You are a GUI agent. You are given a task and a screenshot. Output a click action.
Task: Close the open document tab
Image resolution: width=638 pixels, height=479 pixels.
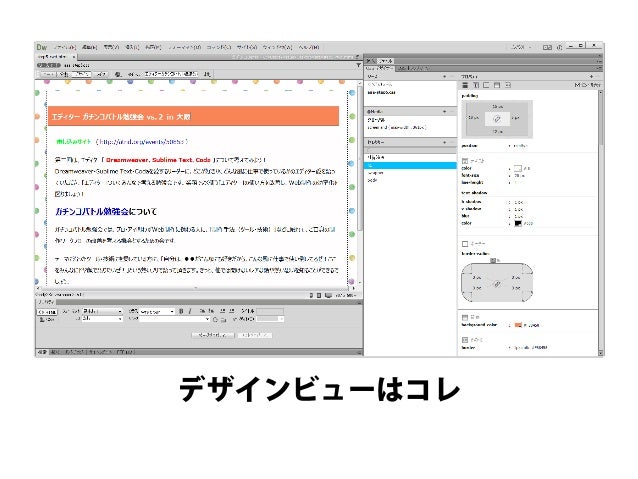(74, 57)
